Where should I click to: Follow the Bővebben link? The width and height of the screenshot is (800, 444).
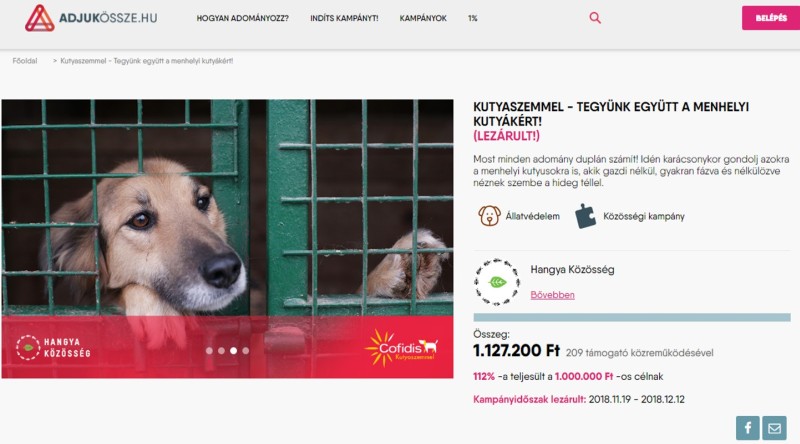[x=553, y=295]
